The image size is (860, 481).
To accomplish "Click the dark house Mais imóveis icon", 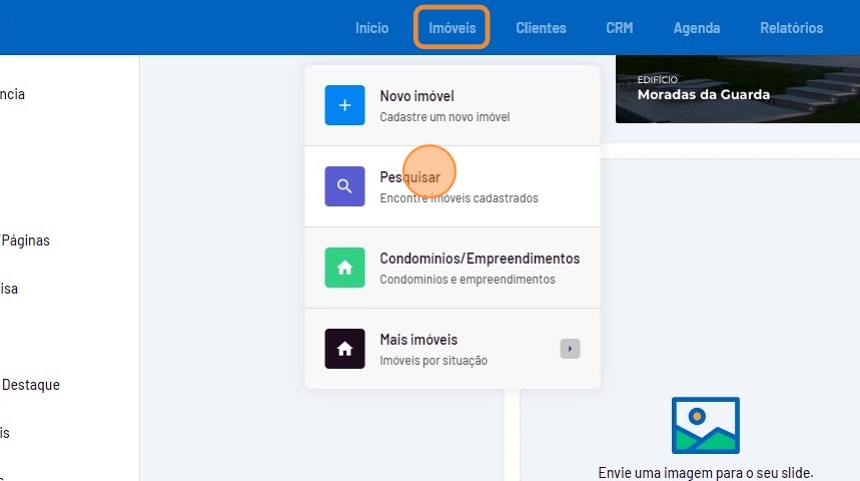I will point(344,348).
